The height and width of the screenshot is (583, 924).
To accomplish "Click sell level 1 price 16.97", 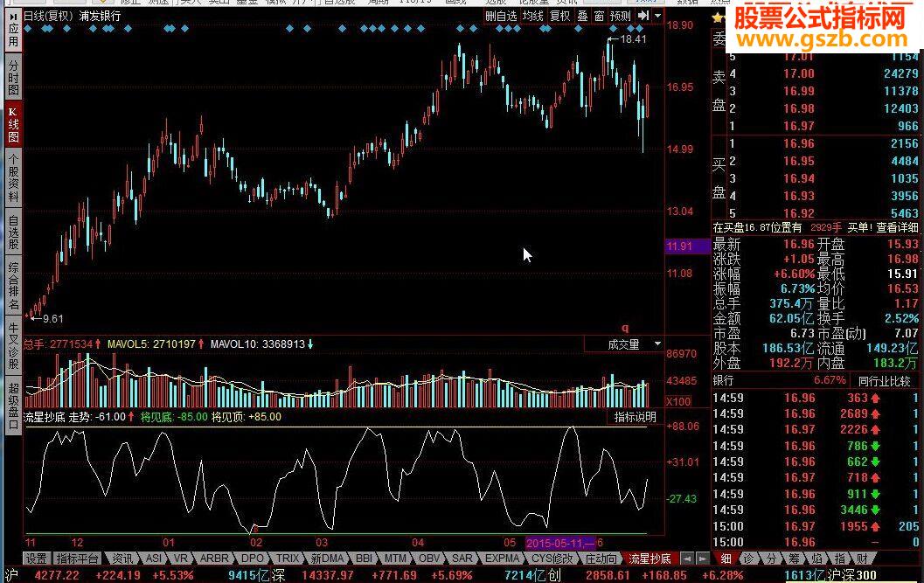I will click(x=798, y=126).
